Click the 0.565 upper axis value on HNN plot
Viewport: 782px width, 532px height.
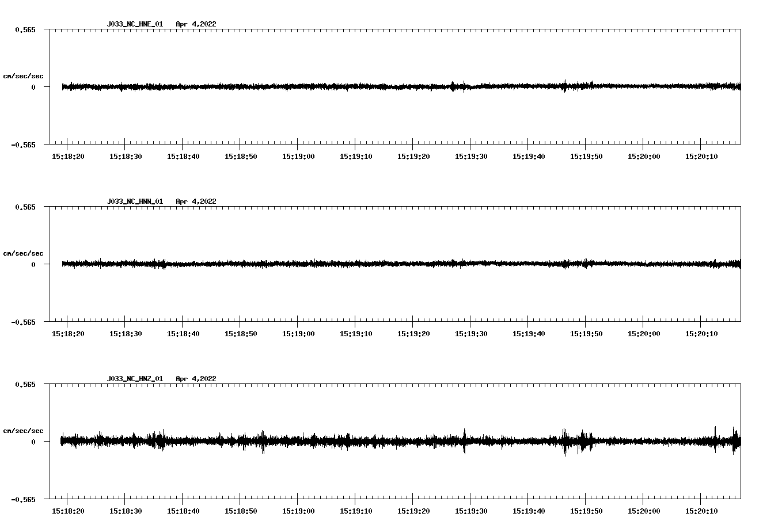click(25, 207)
